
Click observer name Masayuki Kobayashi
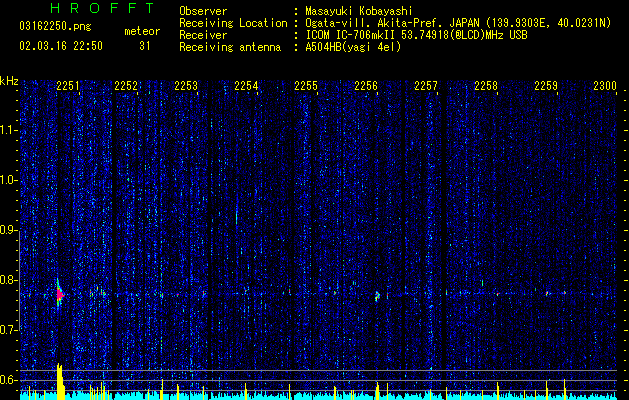[358, 11]
